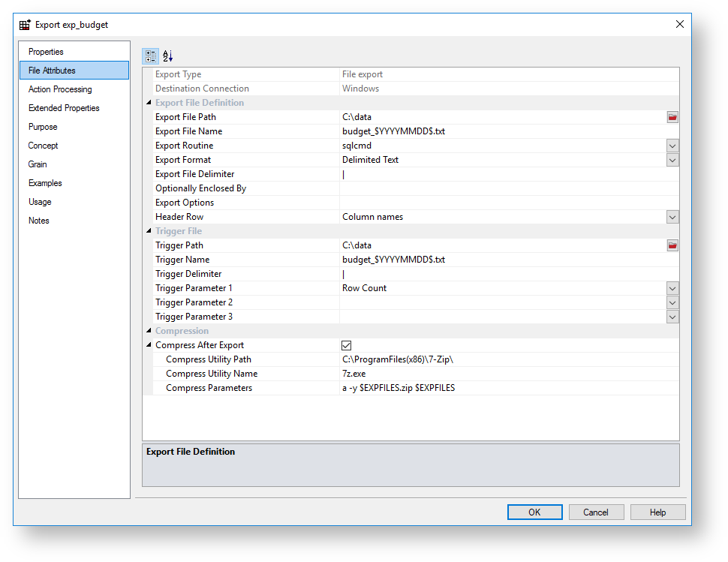
Task: Select the Destination Connection row label
Action: click(202, 89)
